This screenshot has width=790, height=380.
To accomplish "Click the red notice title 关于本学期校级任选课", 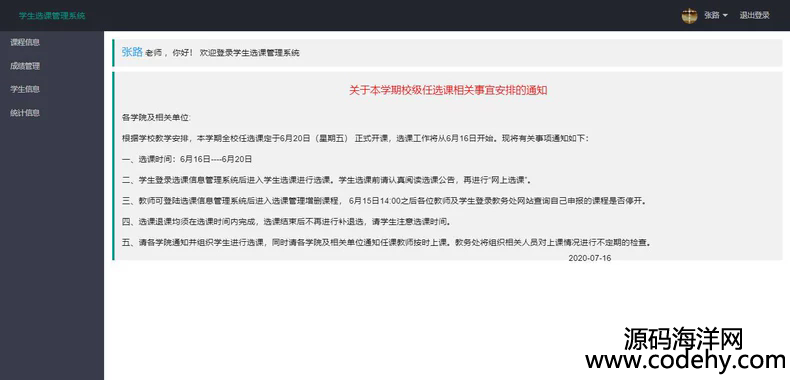I will click(x=448, y=91).
